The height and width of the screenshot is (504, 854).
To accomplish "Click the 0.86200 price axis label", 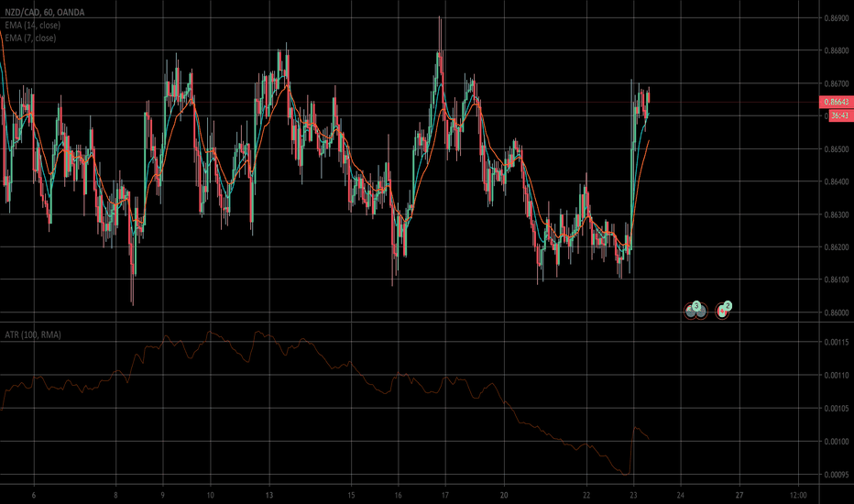I will tap(835, 247).
